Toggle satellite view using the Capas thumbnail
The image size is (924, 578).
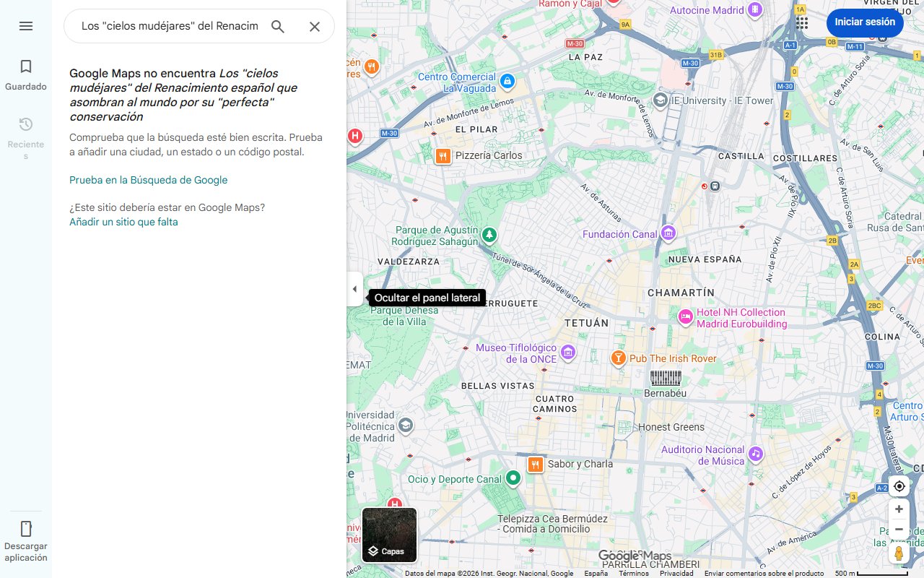(x=389, y=535)
